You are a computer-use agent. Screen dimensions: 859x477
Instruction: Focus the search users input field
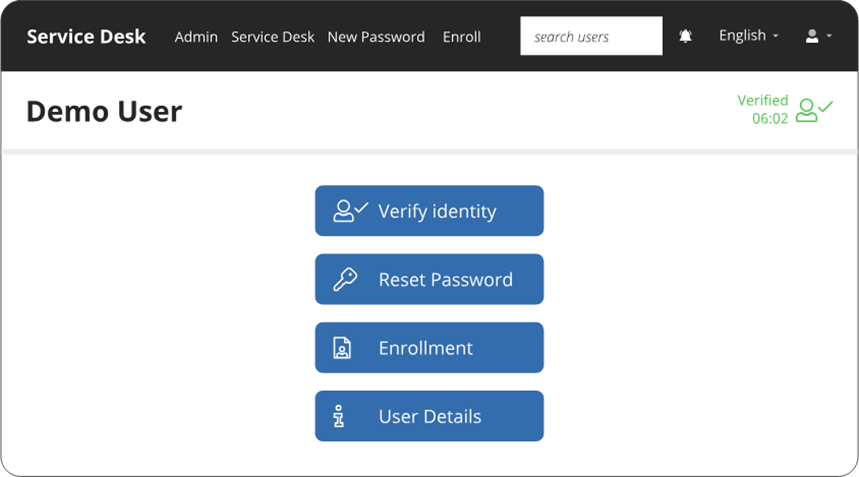(x=591, y=37)
